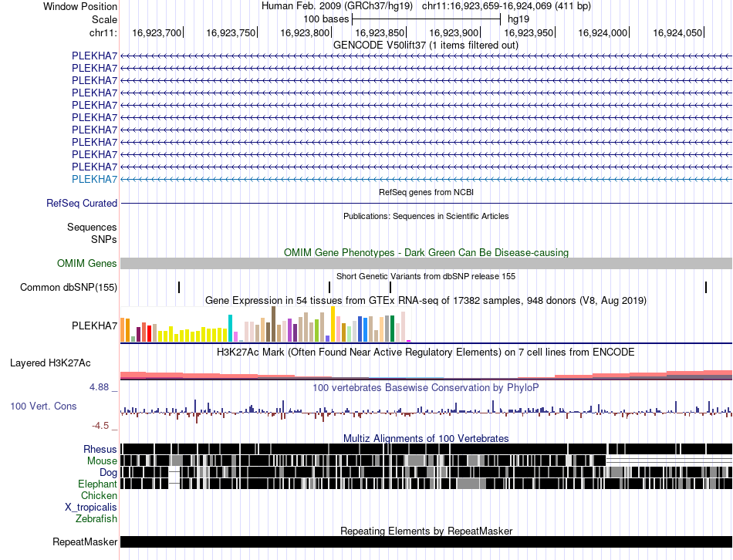
Task: Click the Mouse species label
Action: 102,461
